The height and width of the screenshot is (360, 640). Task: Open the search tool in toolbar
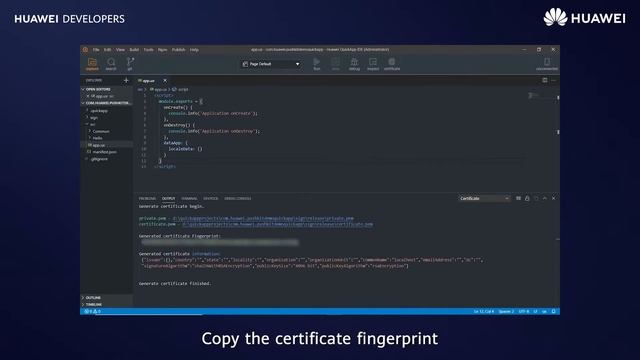tap(111, 64)
